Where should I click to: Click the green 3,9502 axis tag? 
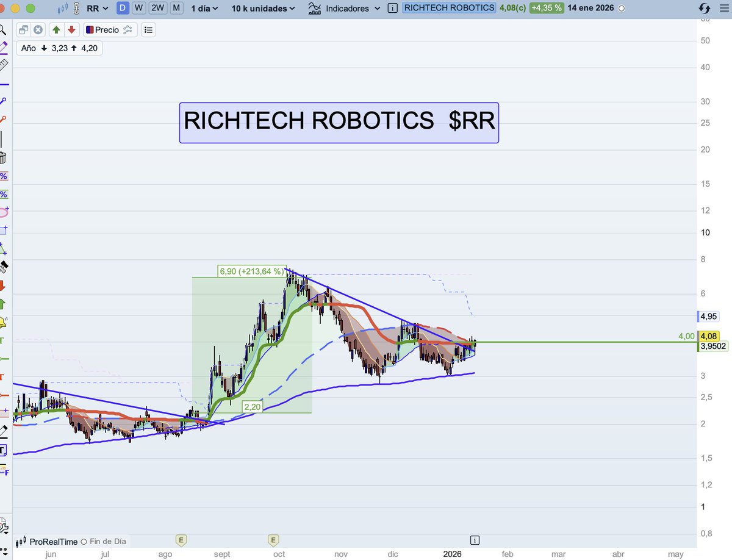click(x=712, y=346)
